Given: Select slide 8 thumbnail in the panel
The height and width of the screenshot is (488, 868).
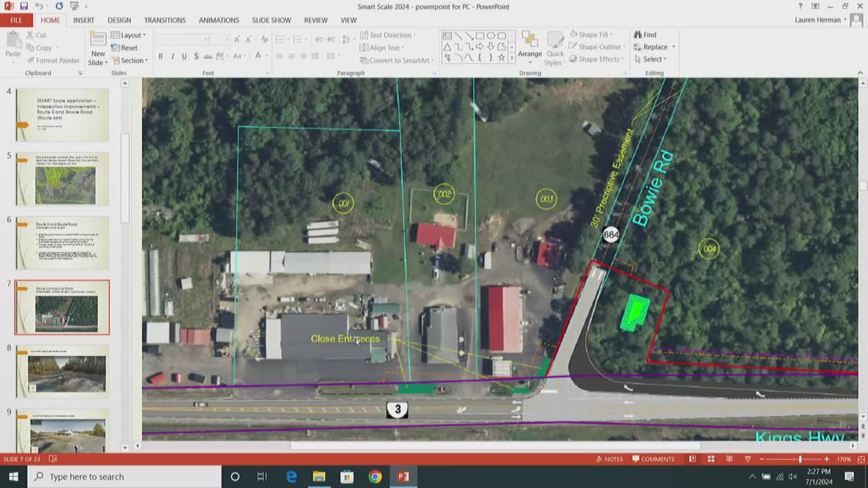Looking at the screenshot, I should (62, 371).
